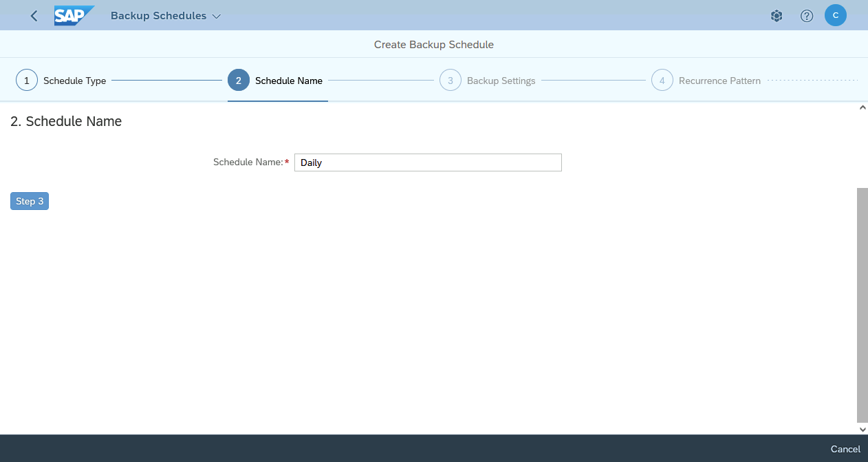
Task: Click the back arrow in the top bar
Action: click(33, 15)
